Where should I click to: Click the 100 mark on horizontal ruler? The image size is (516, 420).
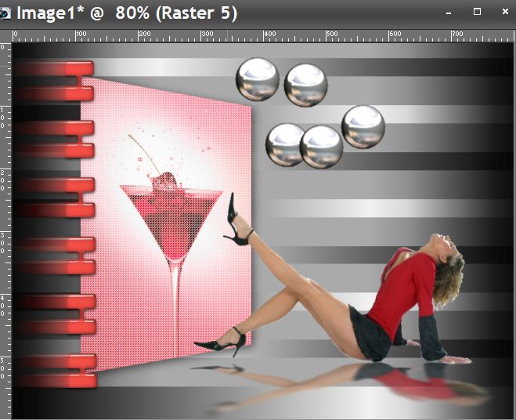tap(80, 35)
